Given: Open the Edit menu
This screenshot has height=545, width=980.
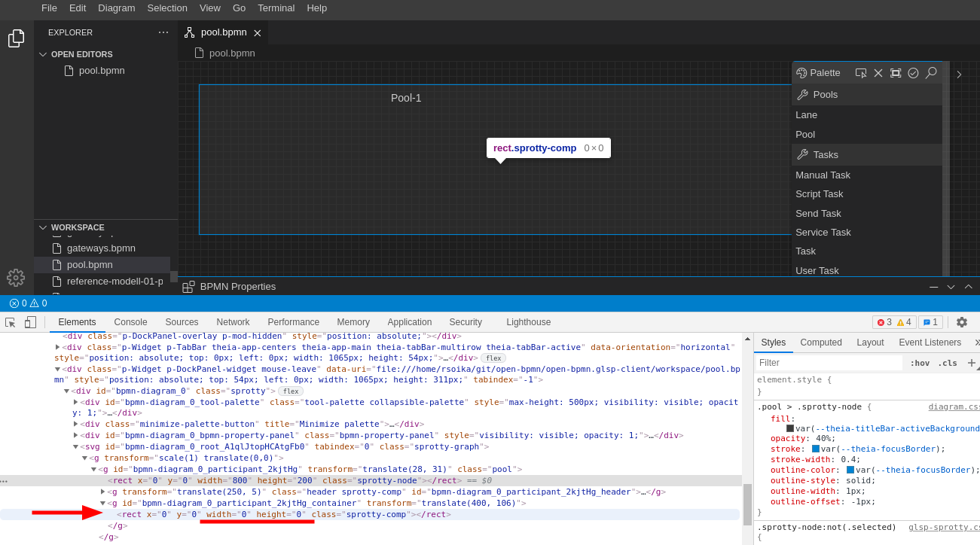Looking at the screenshot, I should (x=78, y=8).
